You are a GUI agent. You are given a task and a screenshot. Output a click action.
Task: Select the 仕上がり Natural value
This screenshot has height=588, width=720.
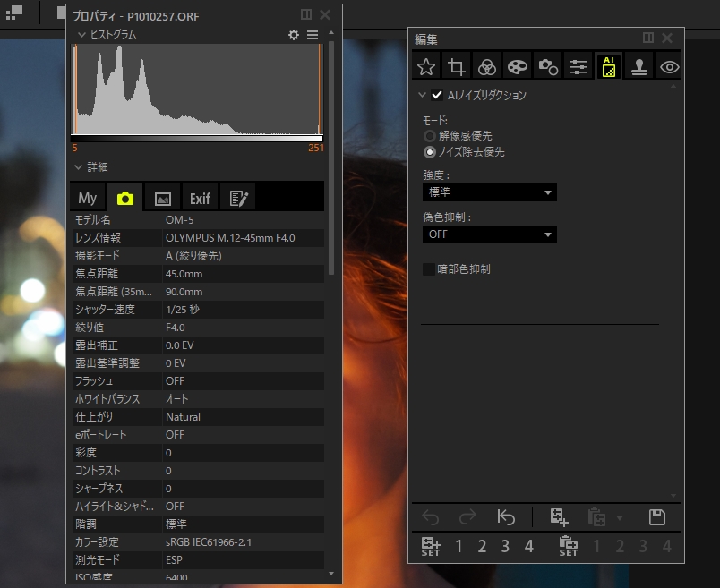coord(183,417)
